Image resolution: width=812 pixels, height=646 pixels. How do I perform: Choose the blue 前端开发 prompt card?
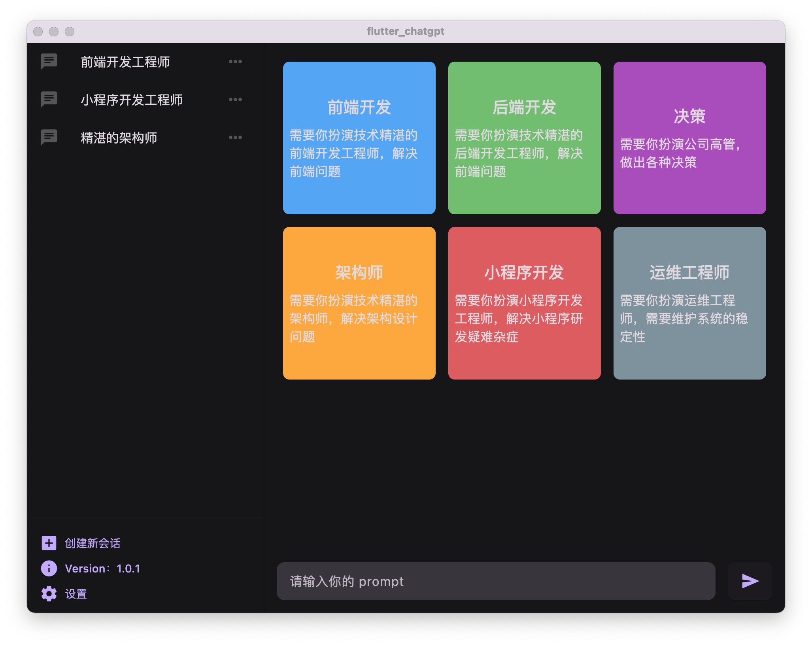359,138
